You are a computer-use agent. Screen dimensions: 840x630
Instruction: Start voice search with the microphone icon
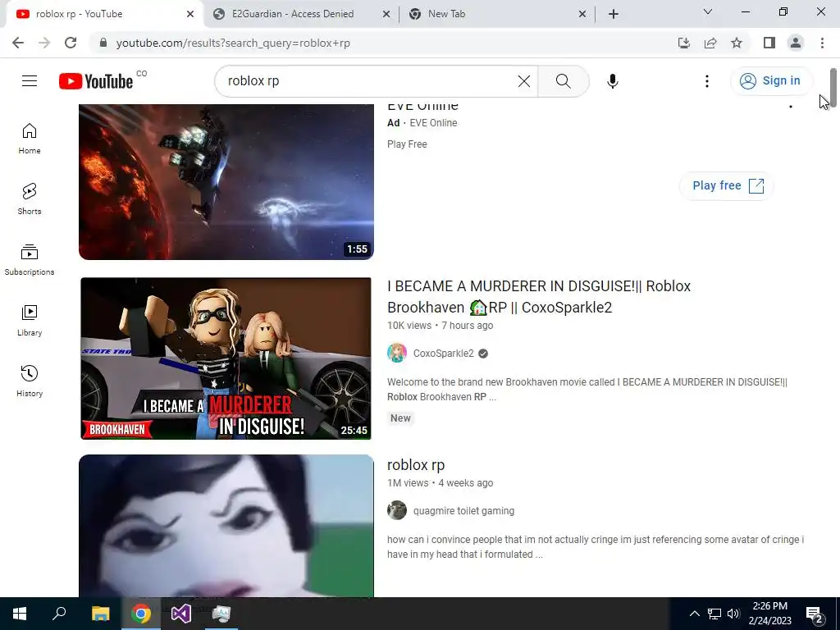(x=612, y=81)
